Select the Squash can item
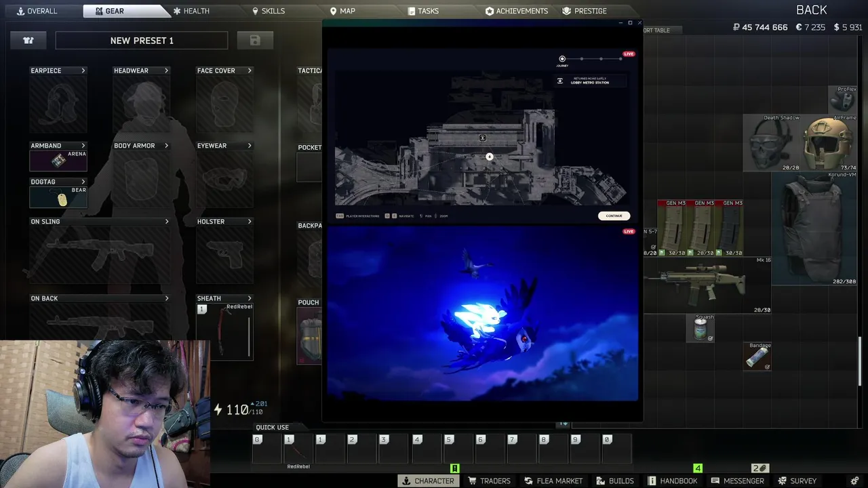Image resolution: width=868 pixels, height=488 pixels. (x=701, y=328)
